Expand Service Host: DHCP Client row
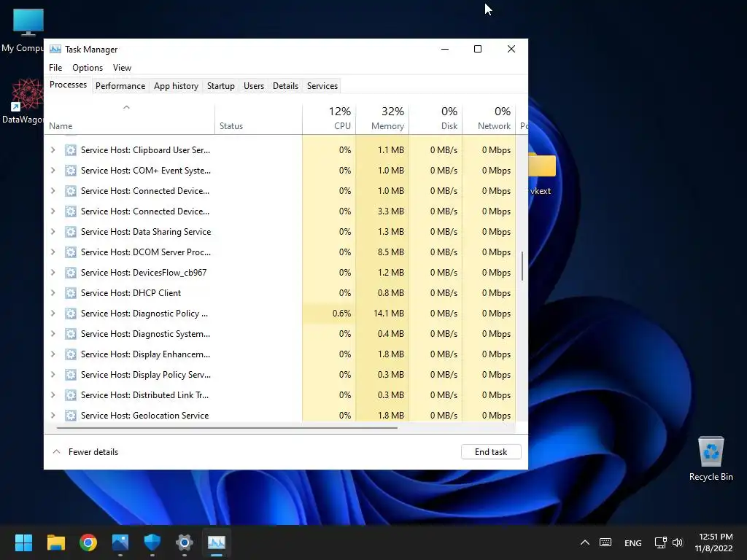 [53, 293]
